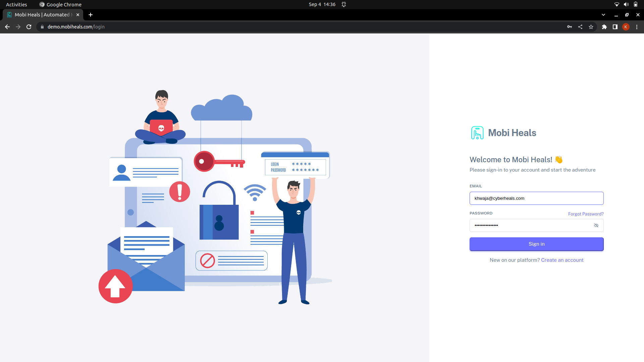Click the share page icon
This screenshot has height=362, width=644.
click(580, 27)
